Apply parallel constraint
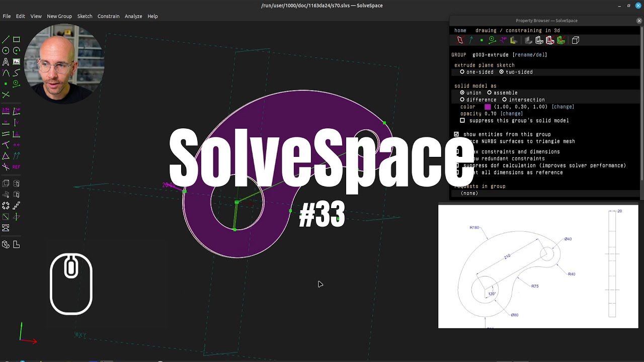Screen dimensions: 644x362 (6, 133)
